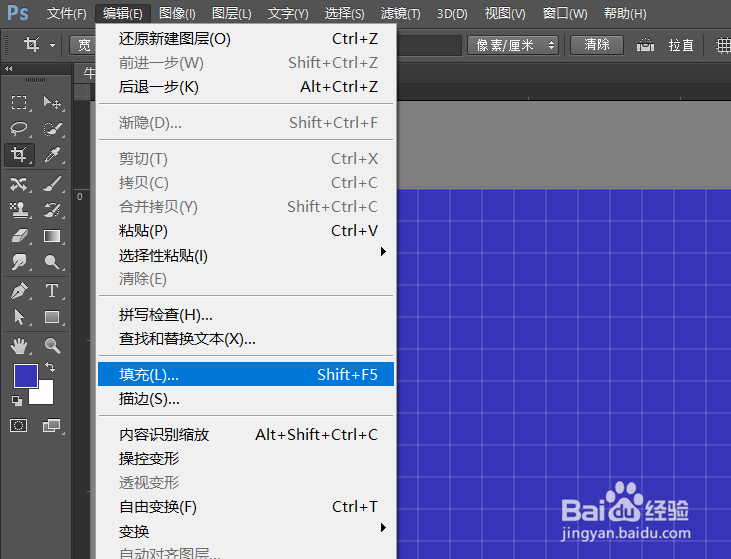This screenshot has height=559, width=731.
Task: Open the 视图 menu
Action: (505, 14)
